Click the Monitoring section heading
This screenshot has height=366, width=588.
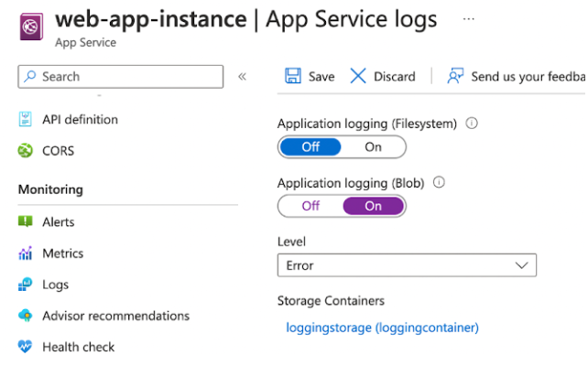point(50,189)
